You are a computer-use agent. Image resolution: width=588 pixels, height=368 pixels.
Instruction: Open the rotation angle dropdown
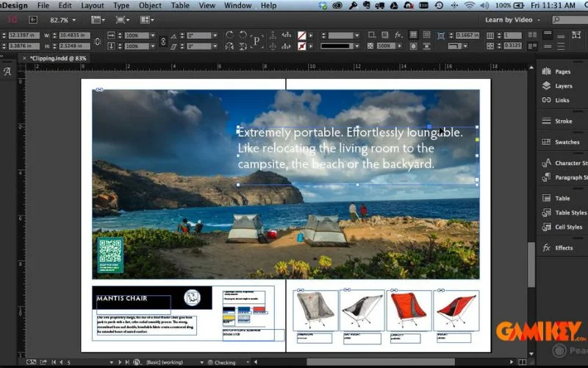(x=215, y=35)
